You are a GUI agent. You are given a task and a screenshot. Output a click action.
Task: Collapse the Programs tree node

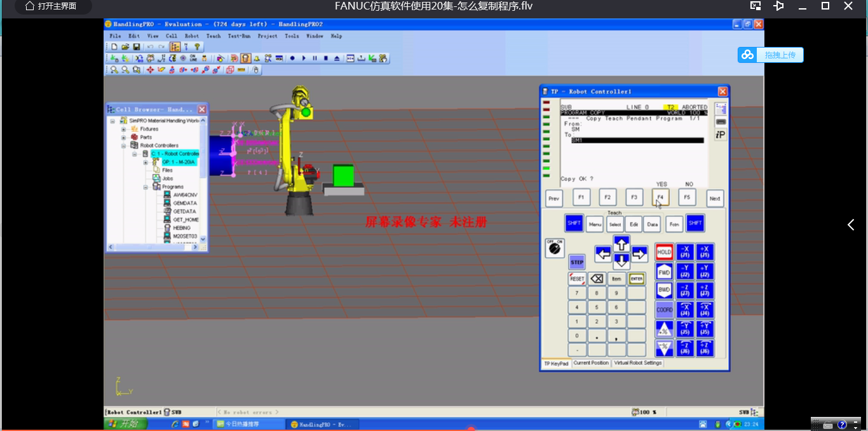click(x=146, y=187)
